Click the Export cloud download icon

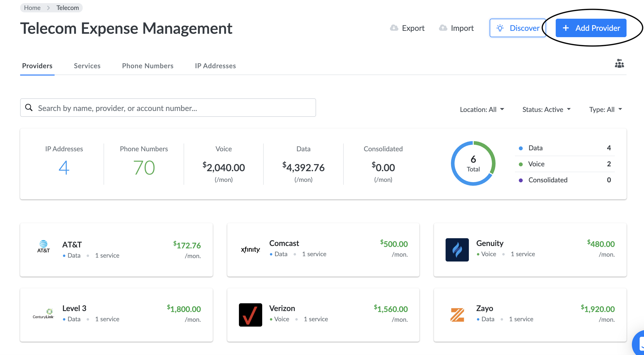coord(394,28)
